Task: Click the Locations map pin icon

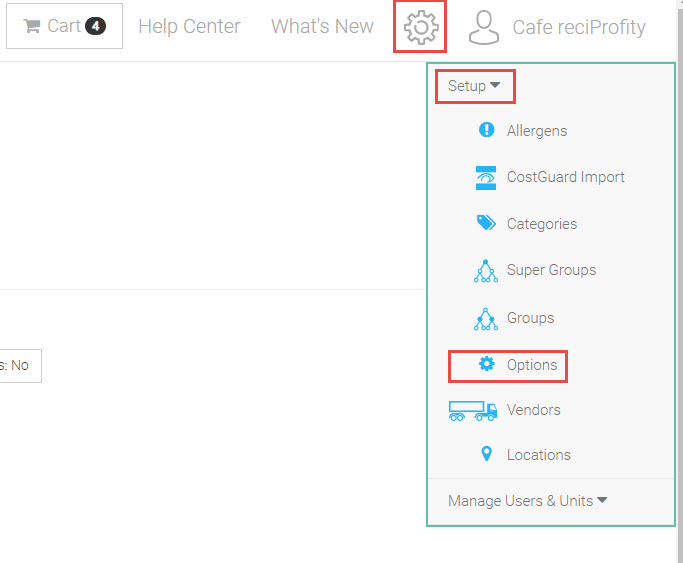Action: tap(487, 455)
